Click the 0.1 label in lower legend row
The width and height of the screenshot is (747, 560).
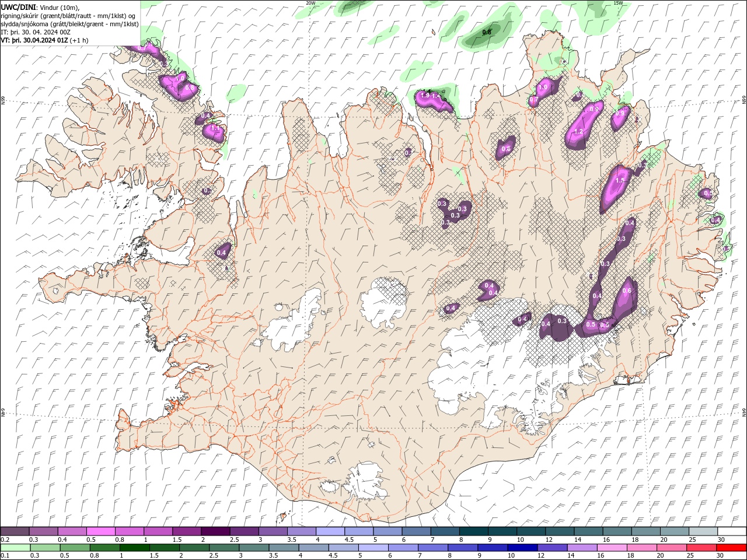(x=5, y=556)
